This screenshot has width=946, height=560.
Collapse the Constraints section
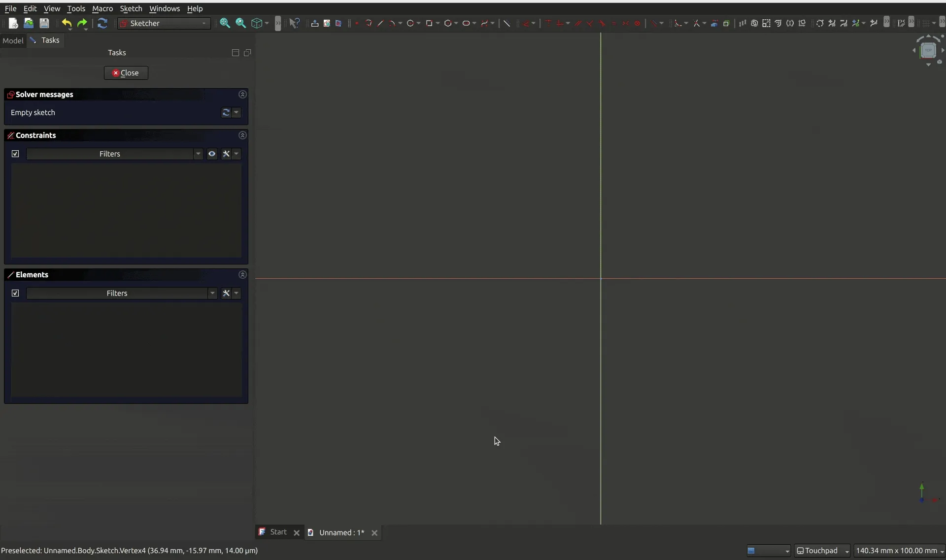[242, 135]
